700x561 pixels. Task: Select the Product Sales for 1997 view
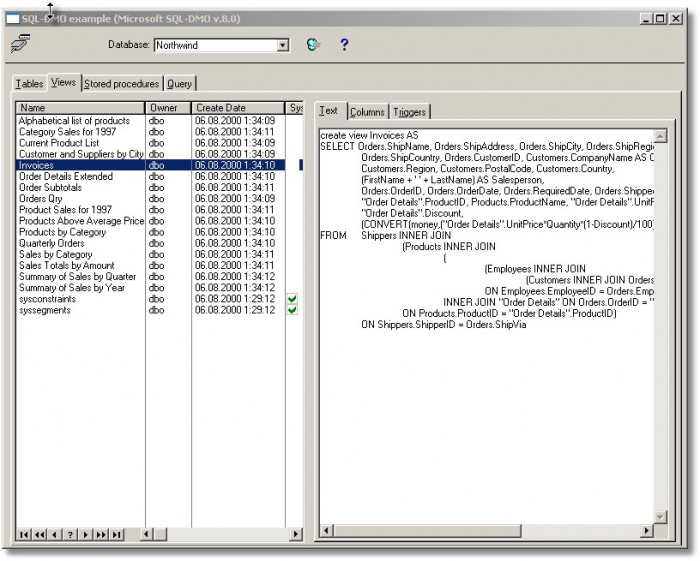[65, 210]
